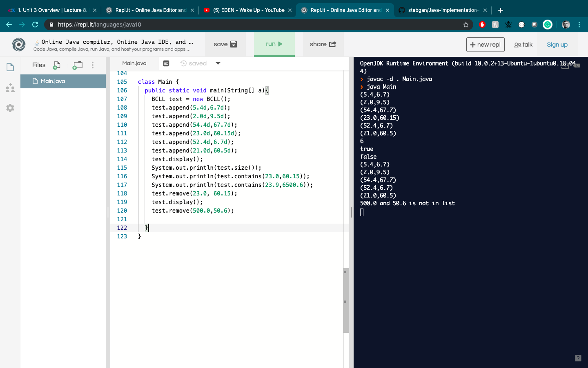Open the ad blocker extension icon
This screenshot has height=368, width=588.
[x=482, y=25]
